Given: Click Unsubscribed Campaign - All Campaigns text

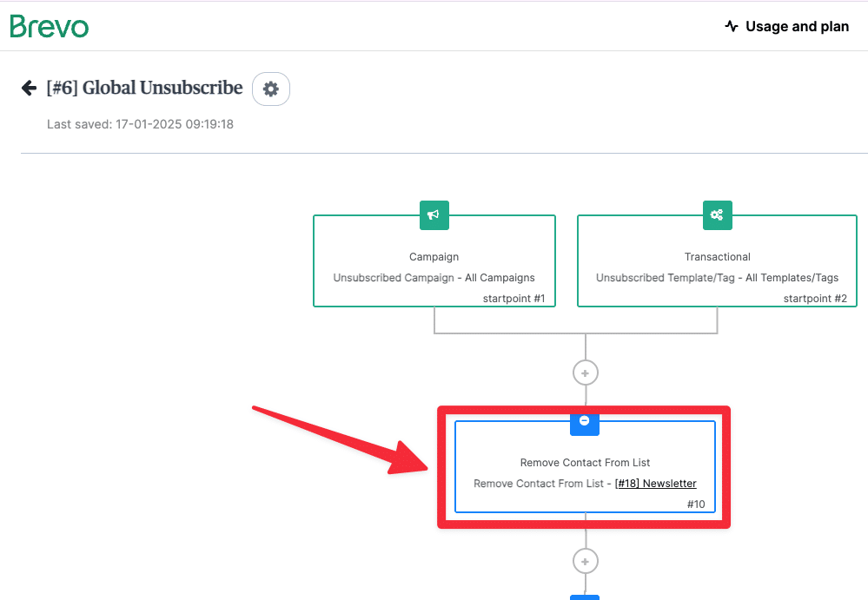Looking at the screenshot, I should coord(434,278).
